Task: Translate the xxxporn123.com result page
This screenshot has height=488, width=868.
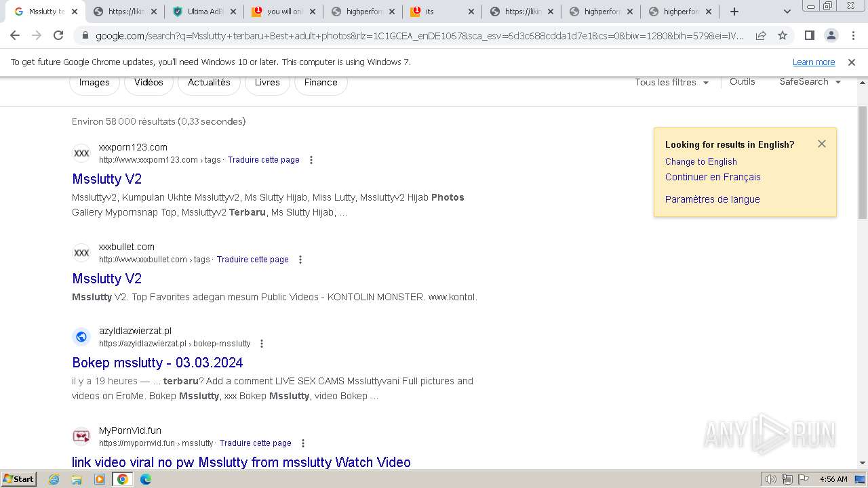Action: (x=264, y=160)
